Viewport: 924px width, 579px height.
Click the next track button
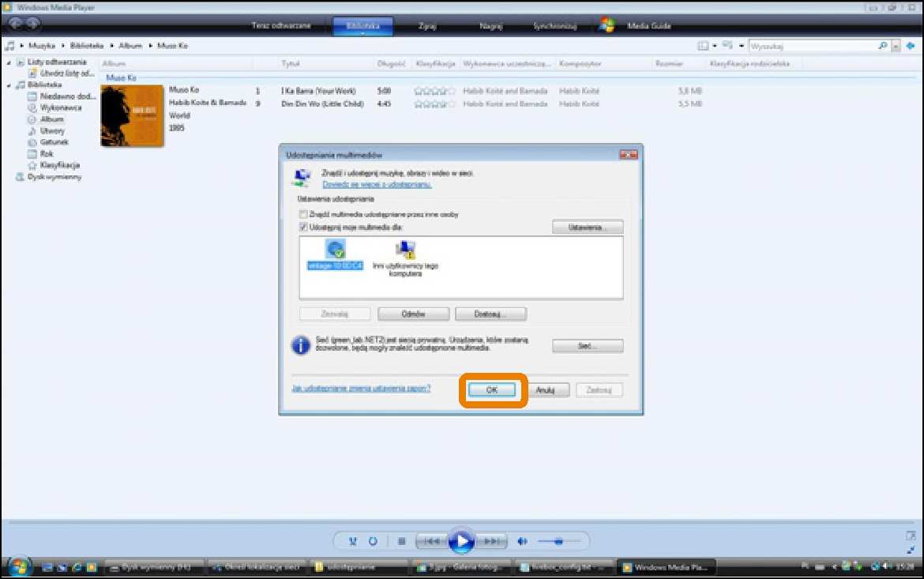click(x=491, y=541)
